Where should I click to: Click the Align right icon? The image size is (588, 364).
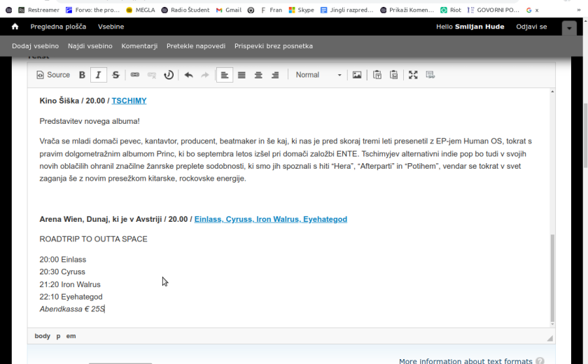pos(275,75)
